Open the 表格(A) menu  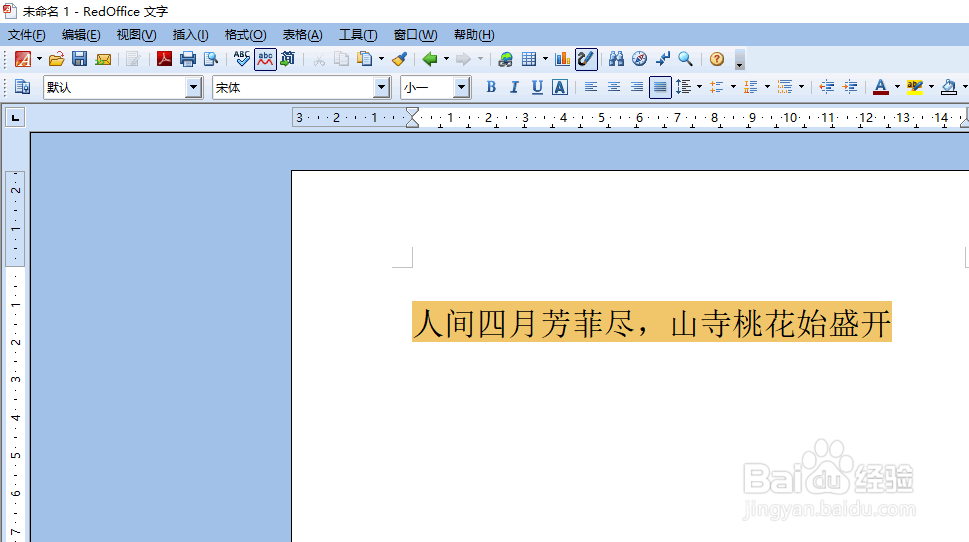click(302, 35)
